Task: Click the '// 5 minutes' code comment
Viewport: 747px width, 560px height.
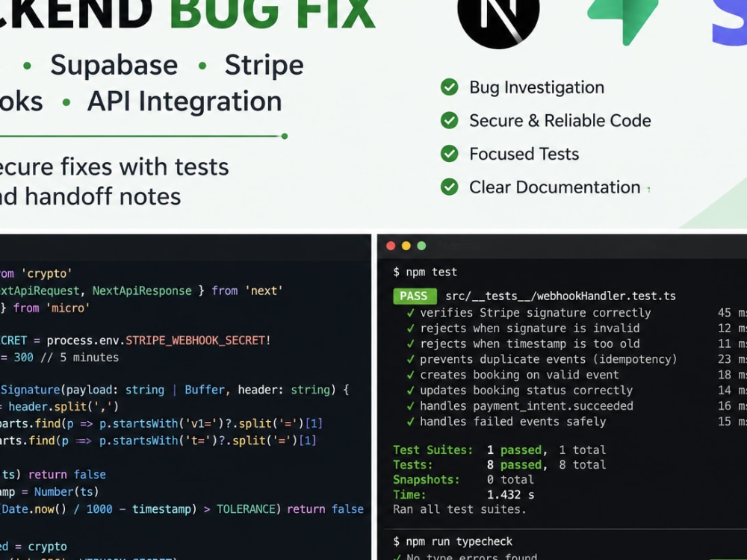Action: point(80,358)
